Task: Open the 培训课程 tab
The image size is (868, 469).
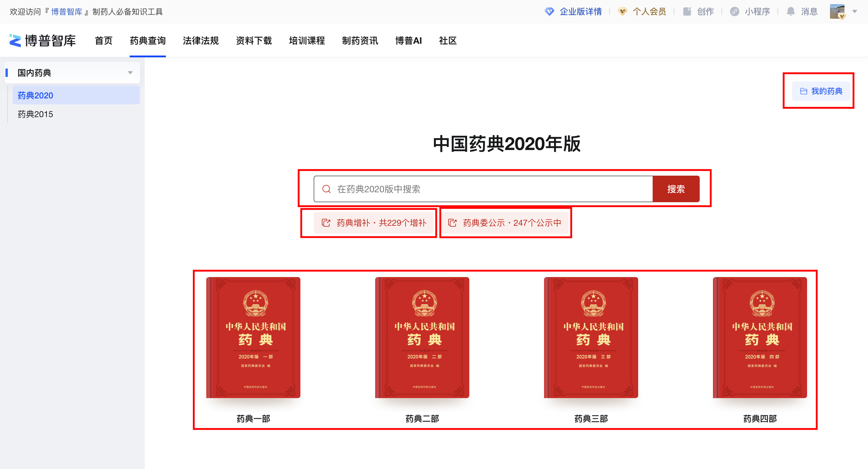Action: pos(307,41)
